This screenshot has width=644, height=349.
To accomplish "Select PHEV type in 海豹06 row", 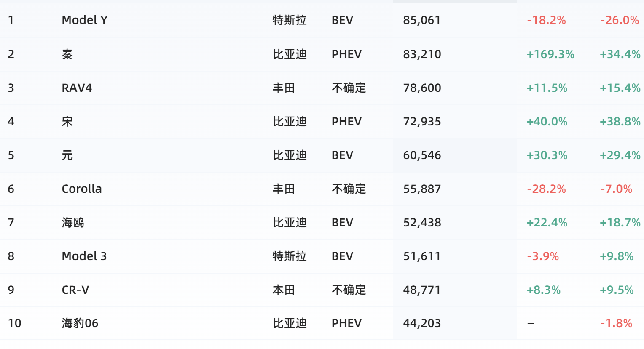I will 346,323.
